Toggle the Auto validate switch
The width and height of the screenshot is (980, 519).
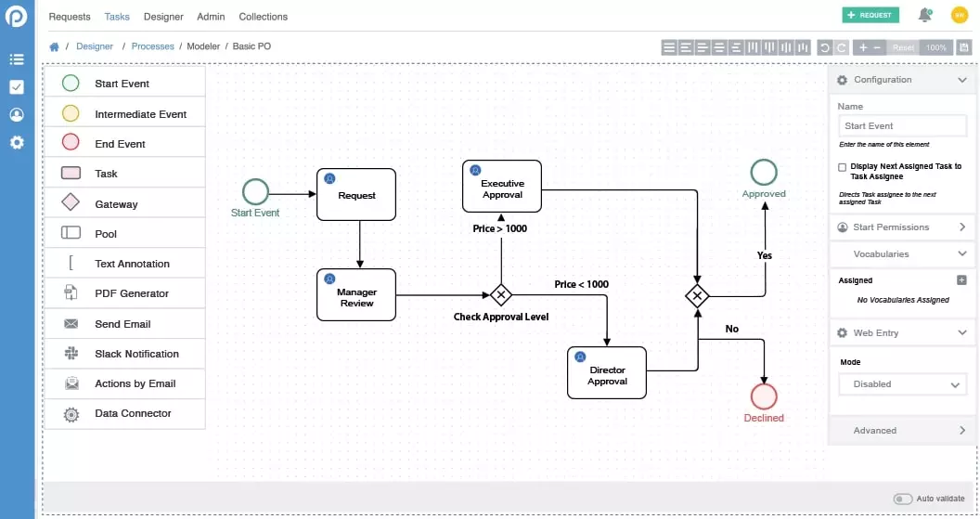coord(902,499)
